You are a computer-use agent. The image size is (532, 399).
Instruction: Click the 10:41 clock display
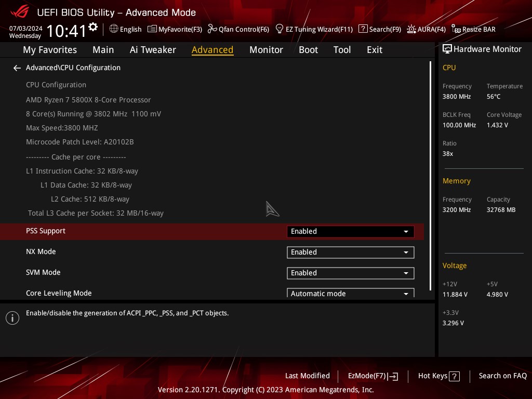click(x=66, y=31)
